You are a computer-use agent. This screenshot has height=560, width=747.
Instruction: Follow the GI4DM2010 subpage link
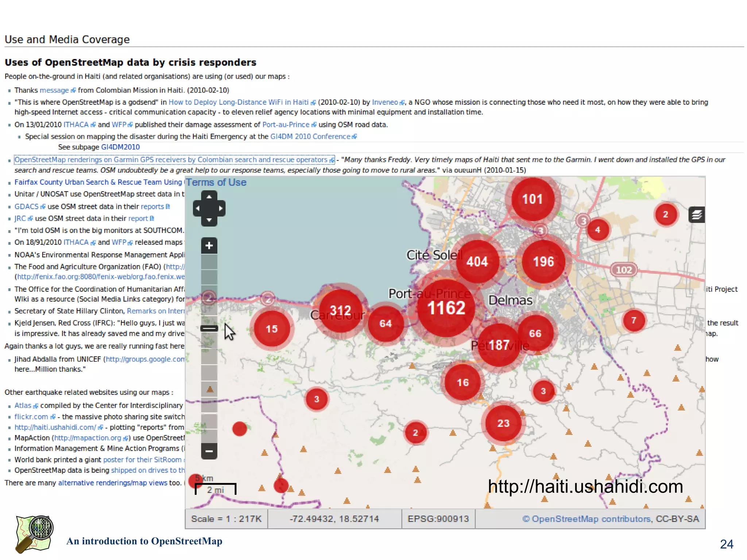pyautogui.click(x=120, y=147)
